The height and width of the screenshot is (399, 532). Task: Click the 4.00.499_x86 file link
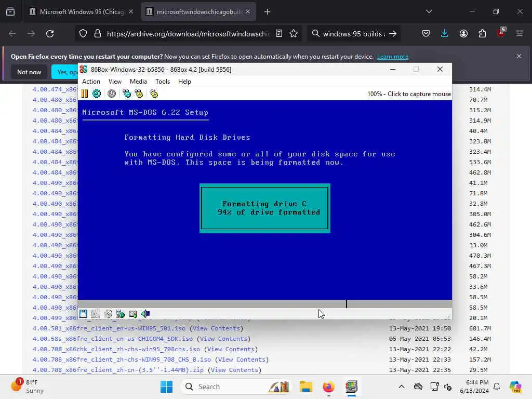pos(55,318)
